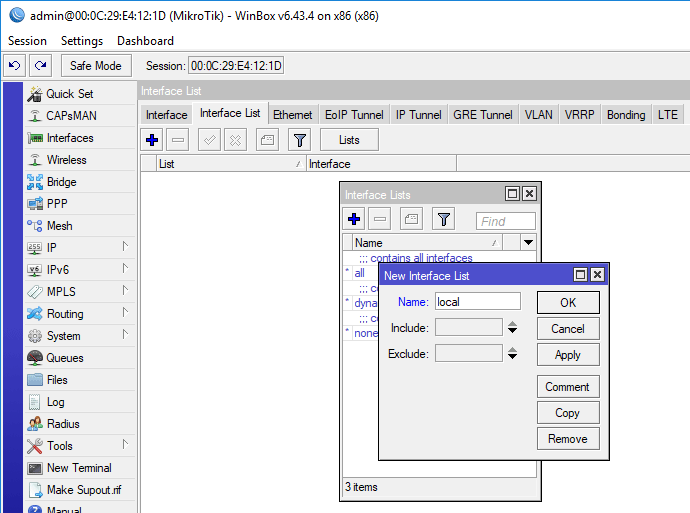This screenshot has height=513, width=690.
Task: Expand the Include field arrows
Action: tap(512, 327)
